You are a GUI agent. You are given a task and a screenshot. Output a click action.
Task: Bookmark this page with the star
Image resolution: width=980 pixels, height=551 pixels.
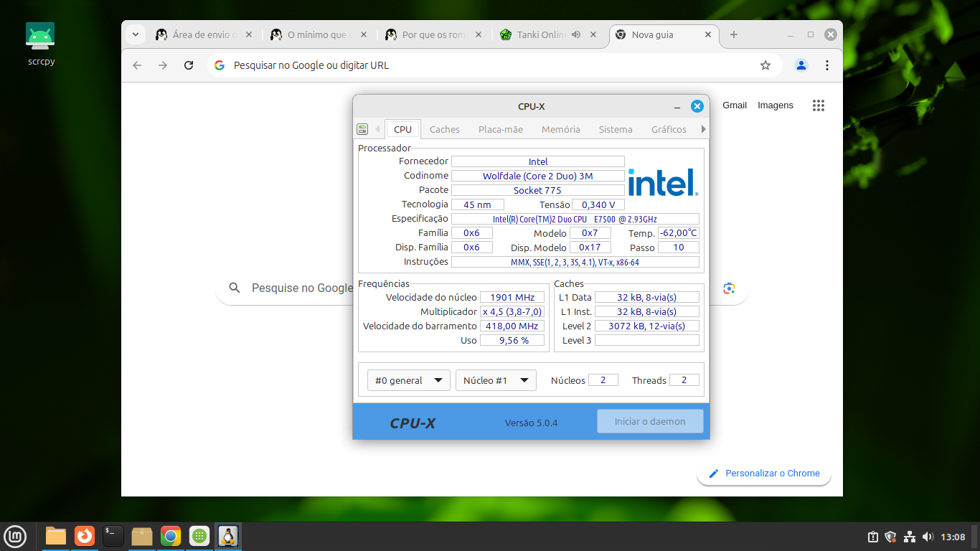point(765,65)
